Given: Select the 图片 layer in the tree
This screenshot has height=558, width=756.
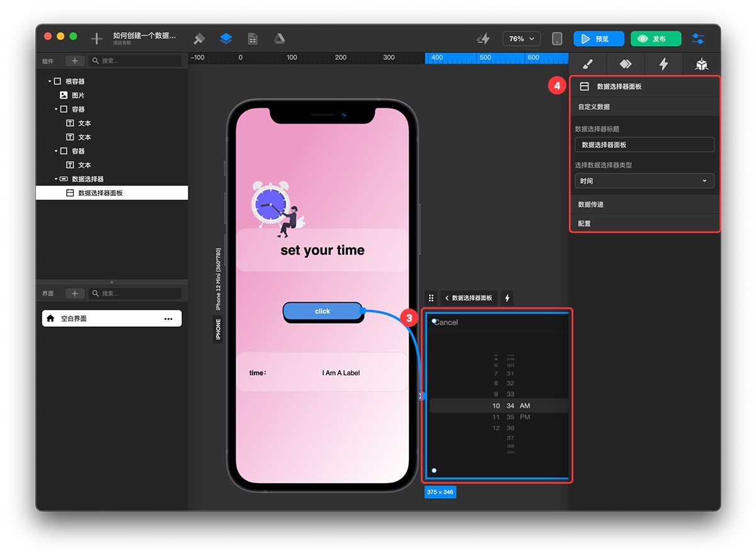Looking at the screenshot, I should click(78, 95).
